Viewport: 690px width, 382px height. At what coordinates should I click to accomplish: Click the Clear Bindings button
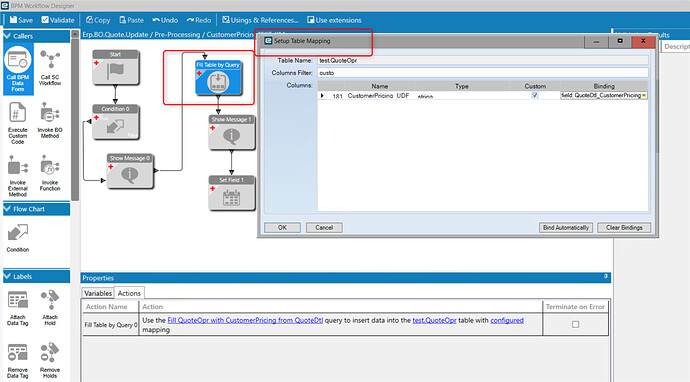click(624, 228)
